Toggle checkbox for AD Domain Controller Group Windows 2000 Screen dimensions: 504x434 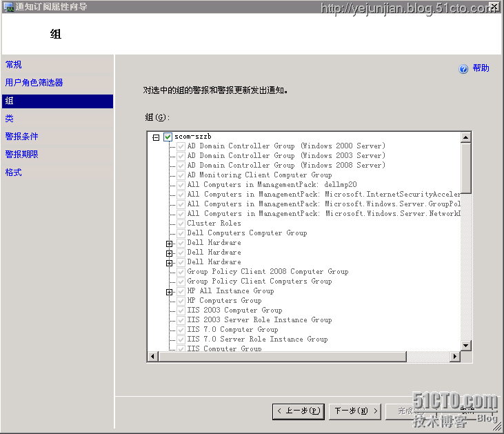tap(181, 146)
